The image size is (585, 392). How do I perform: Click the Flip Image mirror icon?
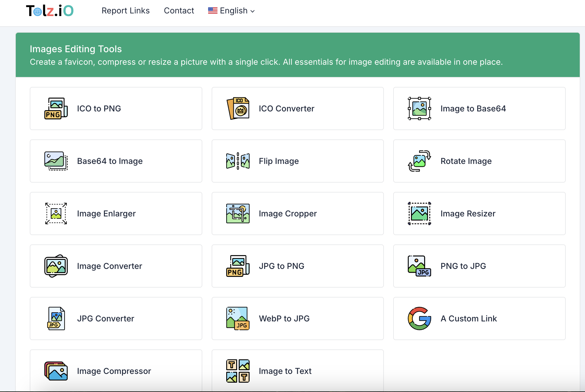tap(238, 161)
